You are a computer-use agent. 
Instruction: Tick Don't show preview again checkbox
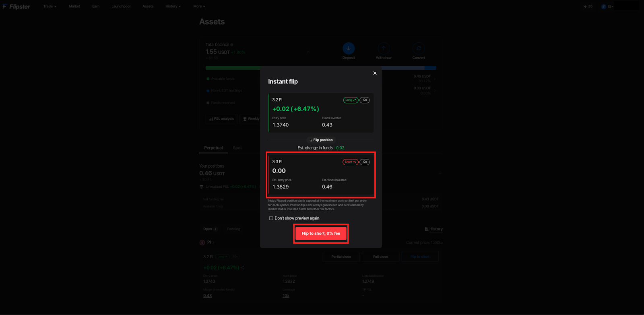(271, 218)
